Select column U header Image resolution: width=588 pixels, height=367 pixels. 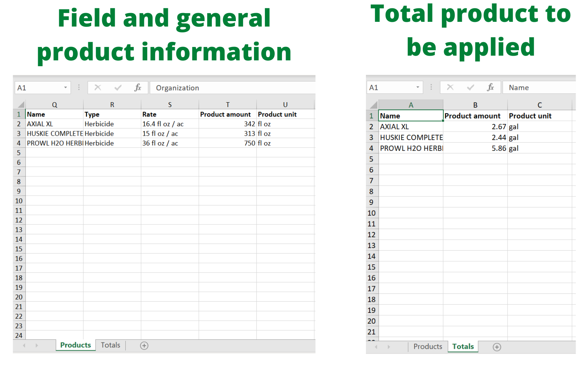[x=286, y=105]
